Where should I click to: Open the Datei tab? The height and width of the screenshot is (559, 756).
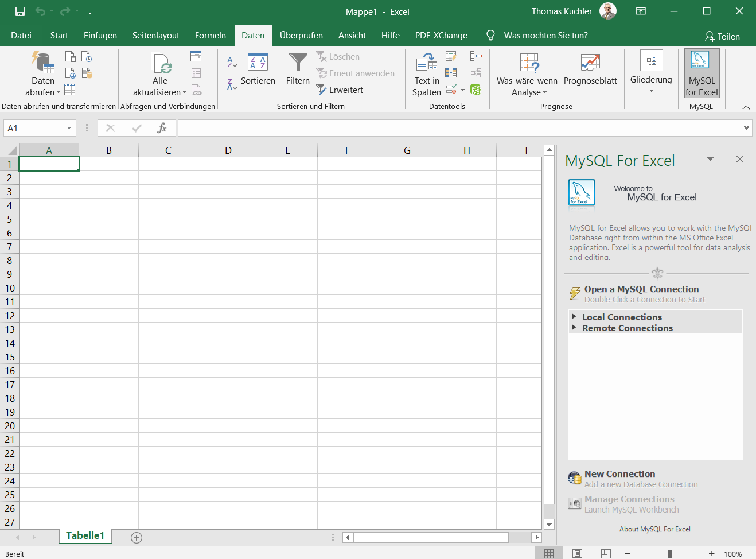(21, 36)
